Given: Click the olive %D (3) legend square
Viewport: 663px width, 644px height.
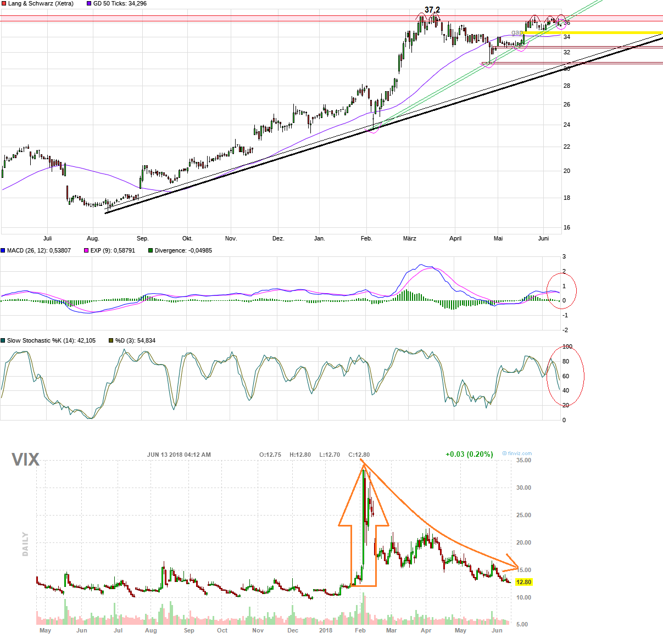Looking at the screenshot, I should click(x=111, y=340).
